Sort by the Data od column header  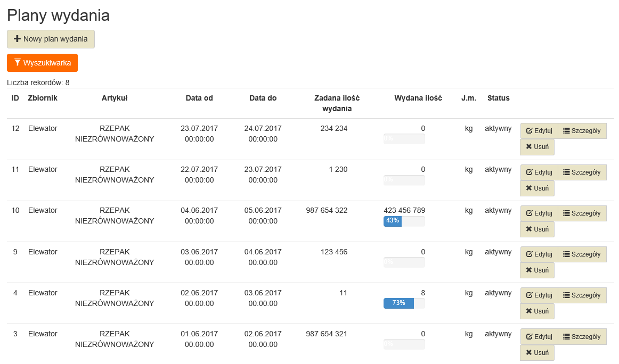pos(199,98)
